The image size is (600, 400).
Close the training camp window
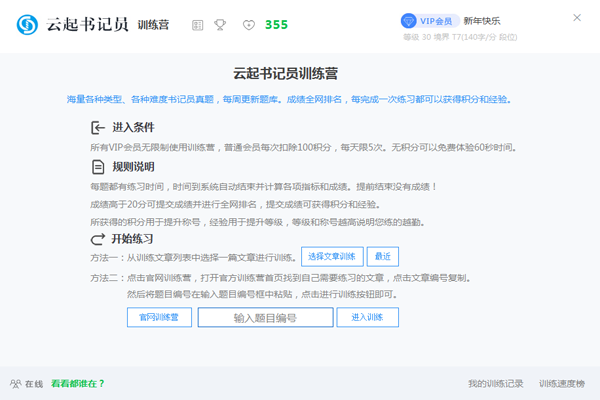[577, 18]
